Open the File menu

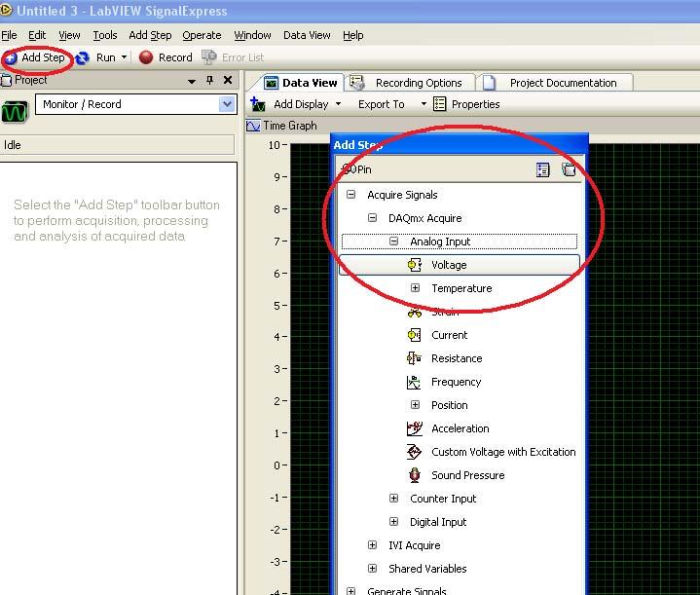pos(9,35)
